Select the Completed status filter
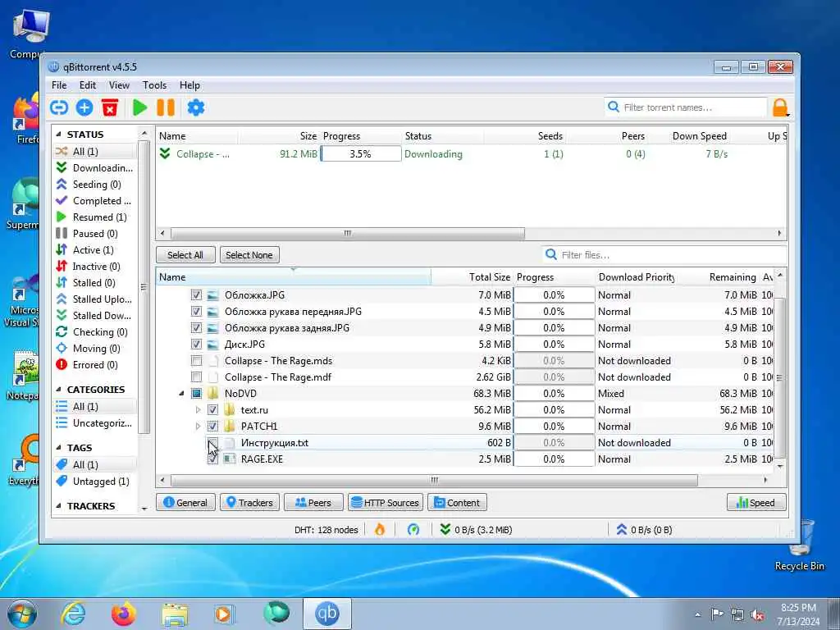Screen dimensions: 840x630 coord(94,201)
